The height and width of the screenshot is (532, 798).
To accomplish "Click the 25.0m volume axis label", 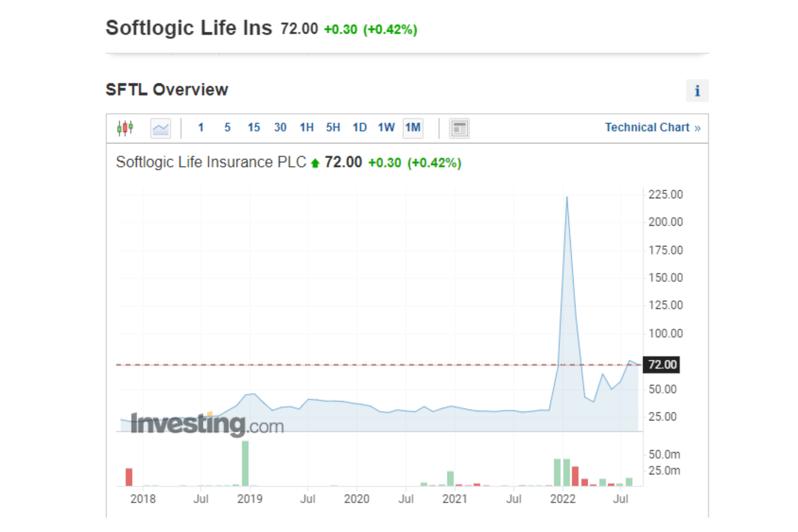I will click(664, 471).
